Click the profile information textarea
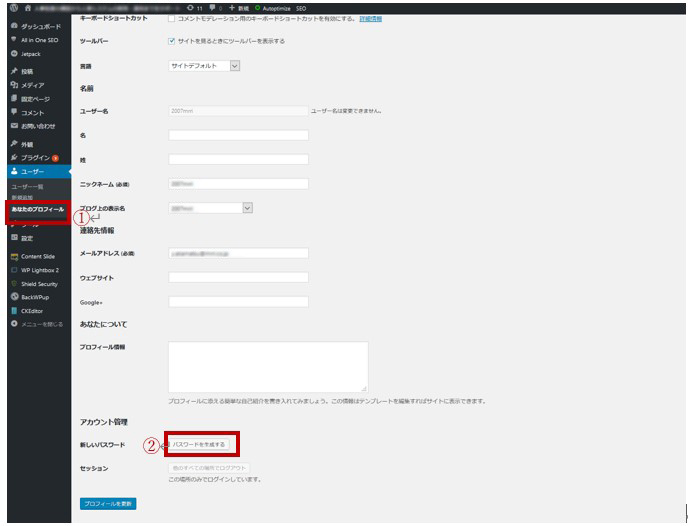 tap(267, 366)
